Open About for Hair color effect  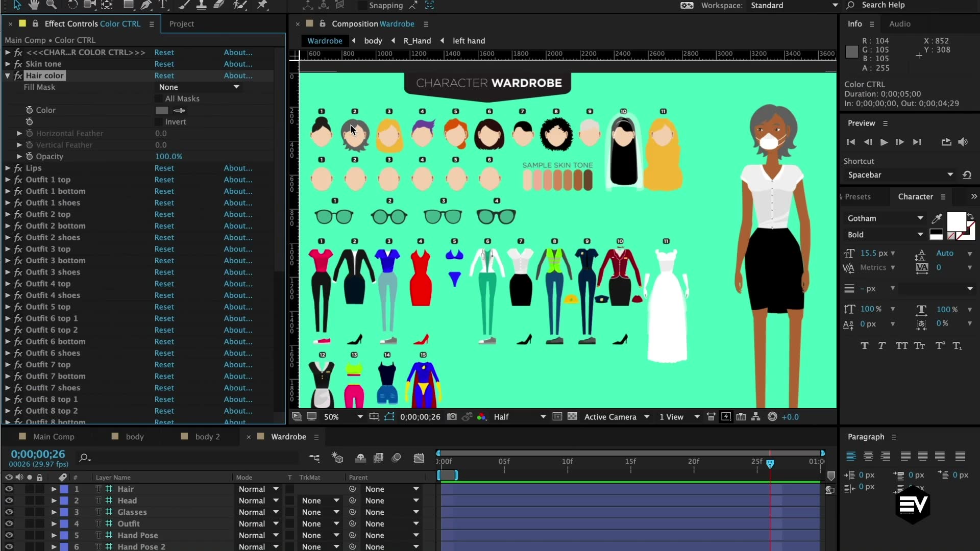click(x=238, y=76)
